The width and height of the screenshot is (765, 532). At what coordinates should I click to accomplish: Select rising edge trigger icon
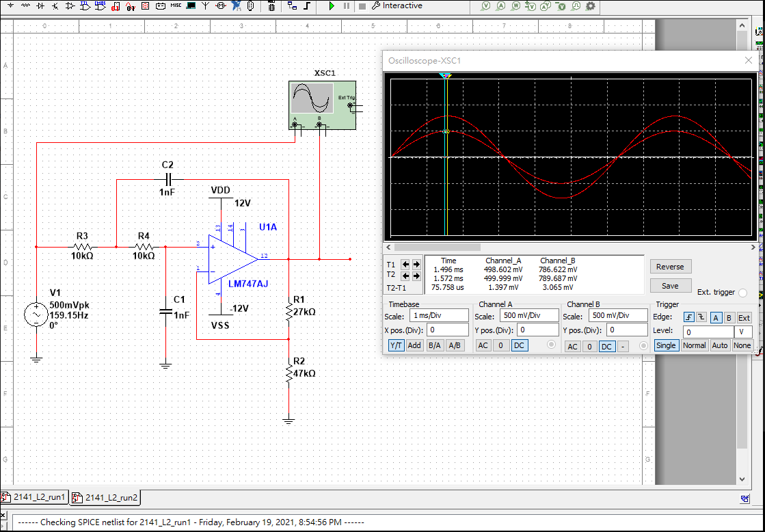688,317
